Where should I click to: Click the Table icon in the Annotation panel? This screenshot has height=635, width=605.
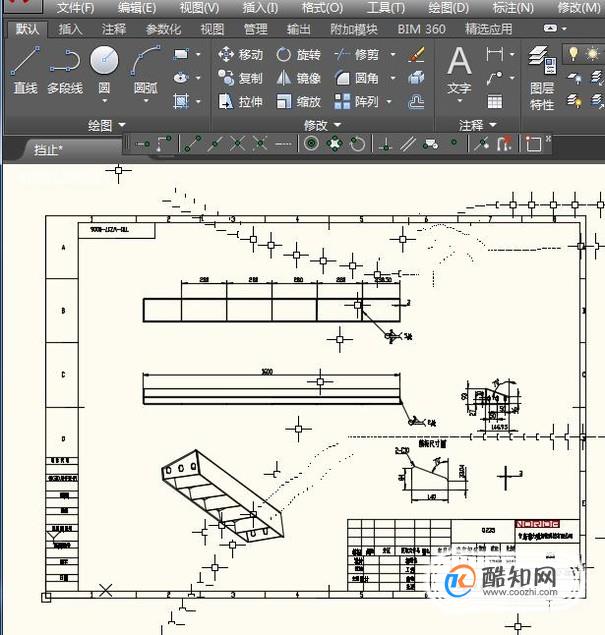(x=494, y=101)
